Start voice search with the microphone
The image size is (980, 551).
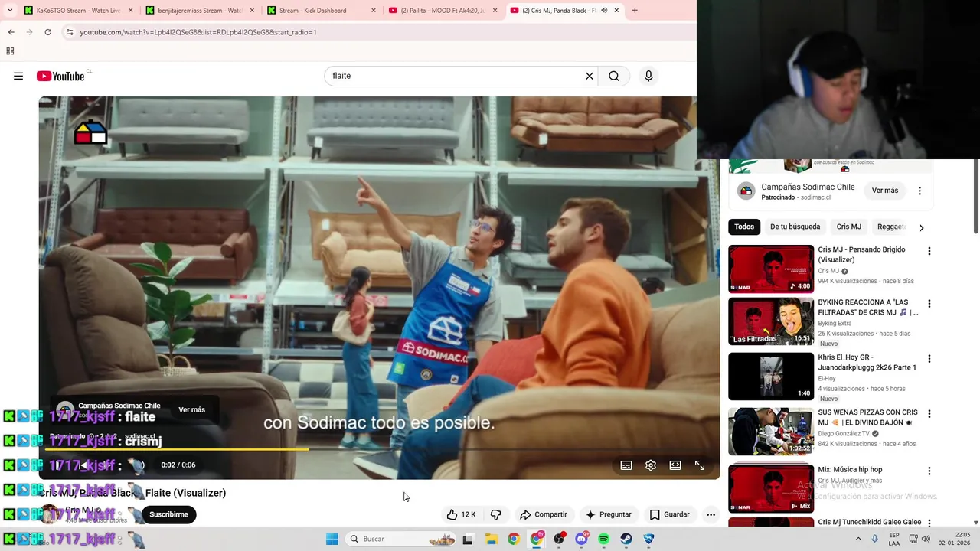pos(648,76)
